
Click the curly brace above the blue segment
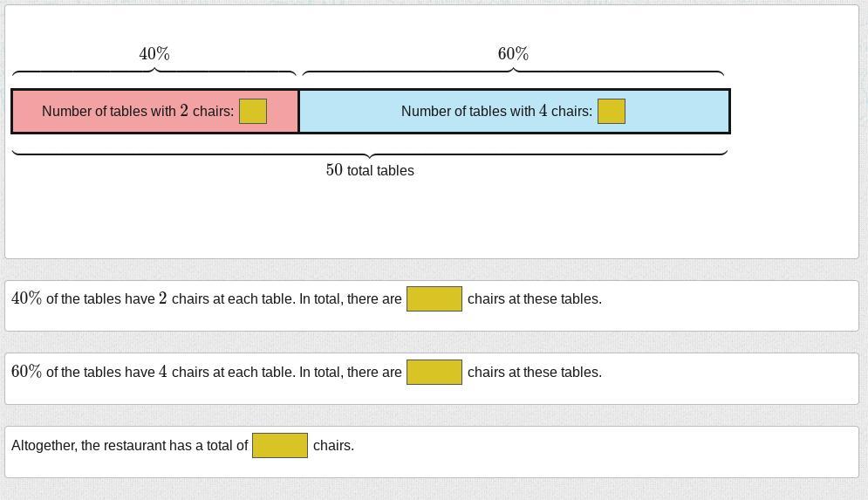coord(513,72)
